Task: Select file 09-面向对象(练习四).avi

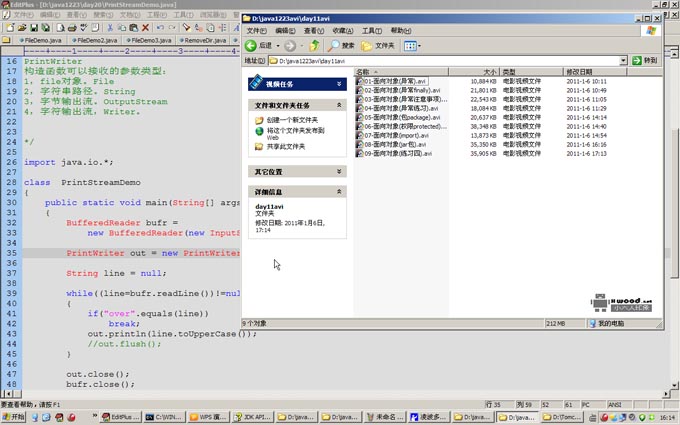Action: click(x=398, y=154)
